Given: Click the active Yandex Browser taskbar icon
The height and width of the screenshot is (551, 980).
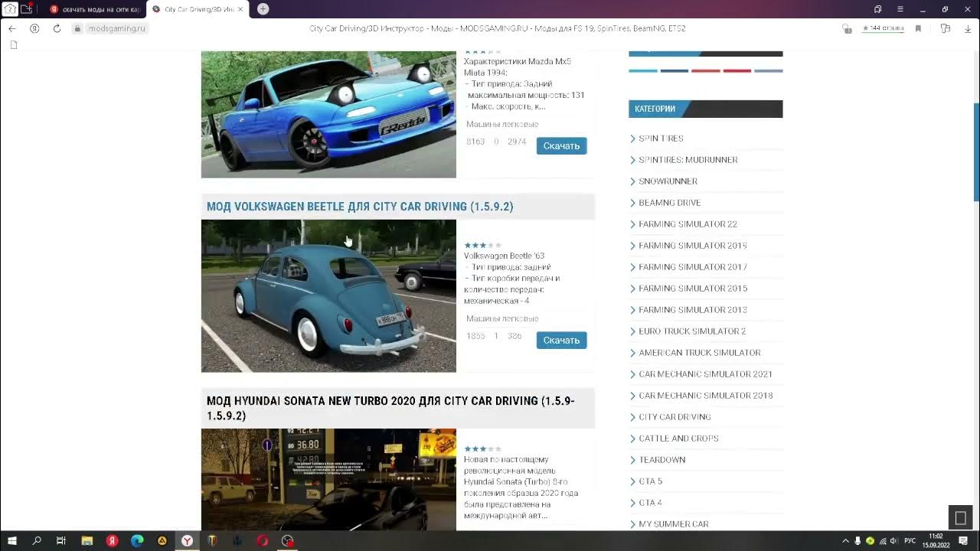Looking at the screenshot, I should (x=187, y=540).
